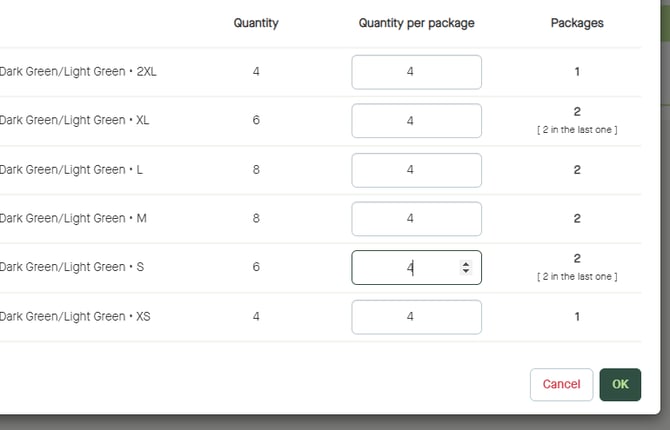The height and width of the screenshot is (430, 670).
Task: Click the Quantity per package header
Action: (416, 23)
